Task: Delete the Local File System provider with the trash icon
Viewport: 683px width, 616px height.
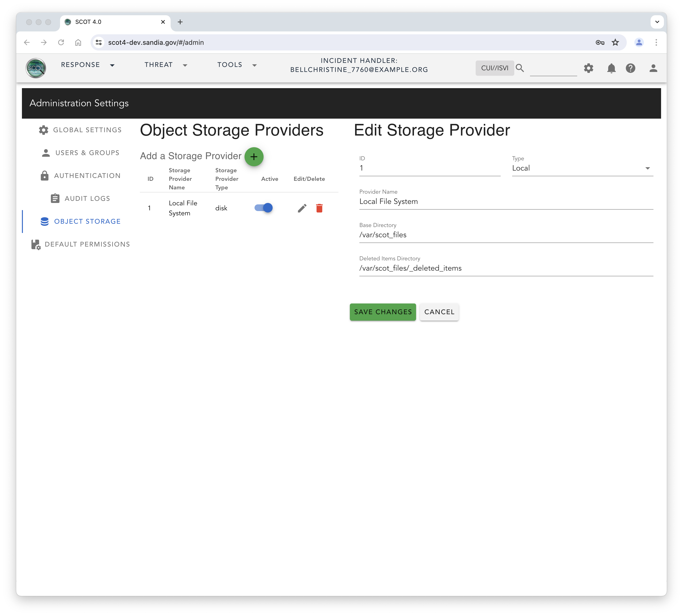Action: click(x=319, y=208)
